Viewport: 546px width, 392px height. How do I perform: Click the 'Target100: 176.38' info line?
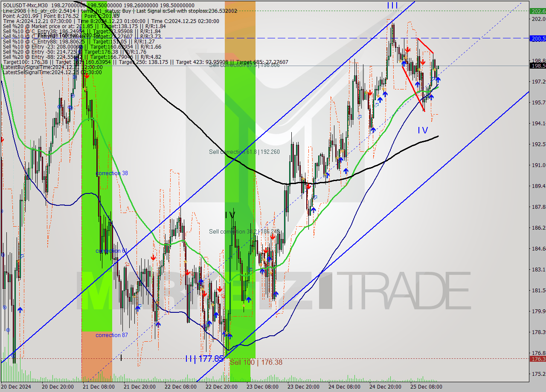click(x=145, y=62)
